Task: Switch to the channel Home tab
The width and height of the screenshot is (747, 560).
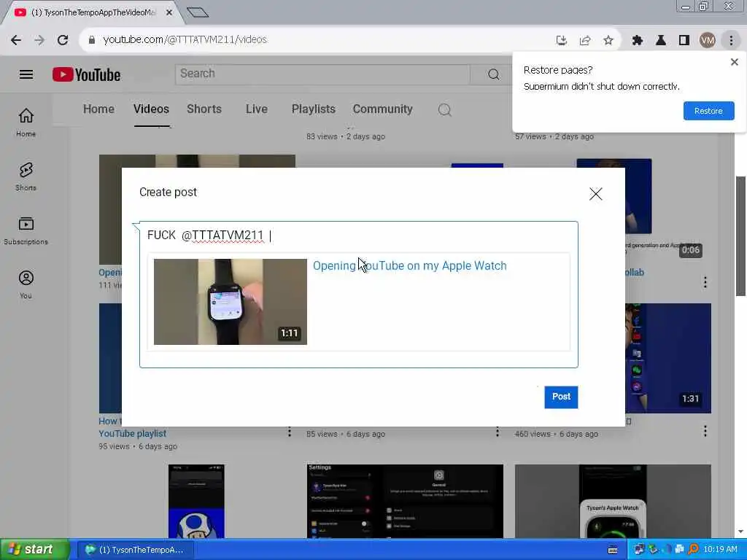Action: 98,109
